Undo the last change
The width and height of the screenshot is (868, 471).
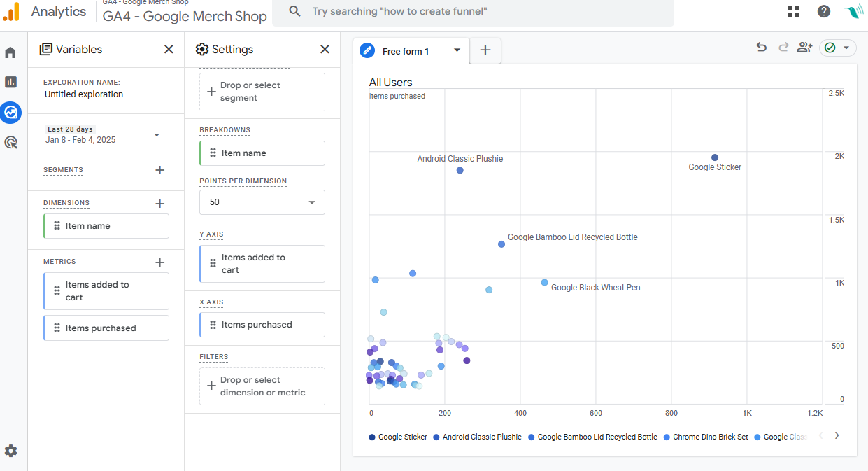point(762,48)
